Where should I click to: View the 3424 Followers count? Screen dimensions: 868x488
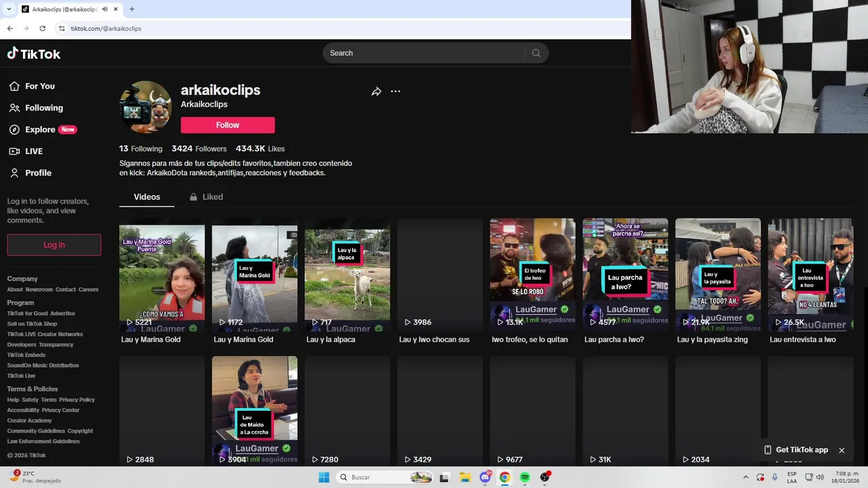[199, 148]
